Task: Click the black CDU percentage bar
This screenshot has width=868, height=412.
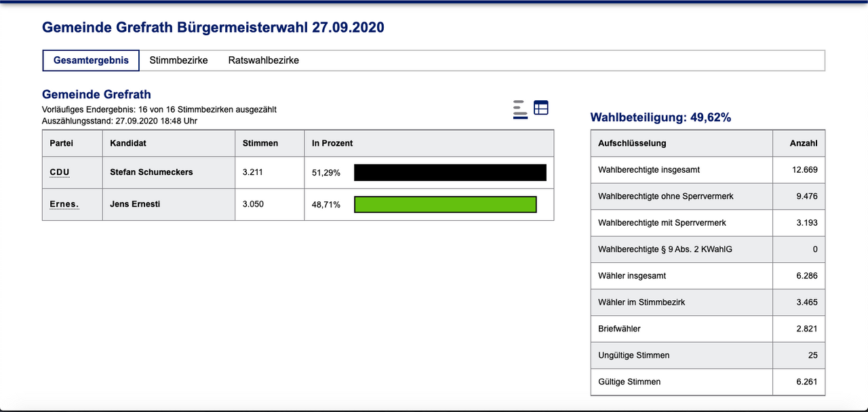Action: [x=450, y=173]
